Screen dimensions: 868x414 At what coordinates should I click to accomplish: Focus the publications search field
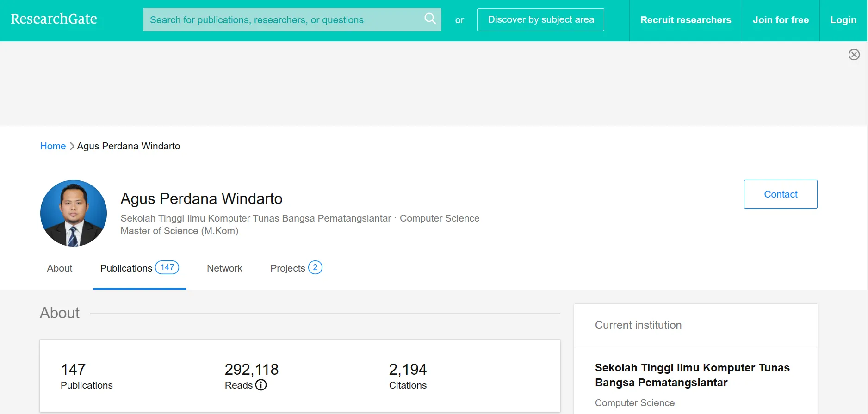click(x=282, y=20)
